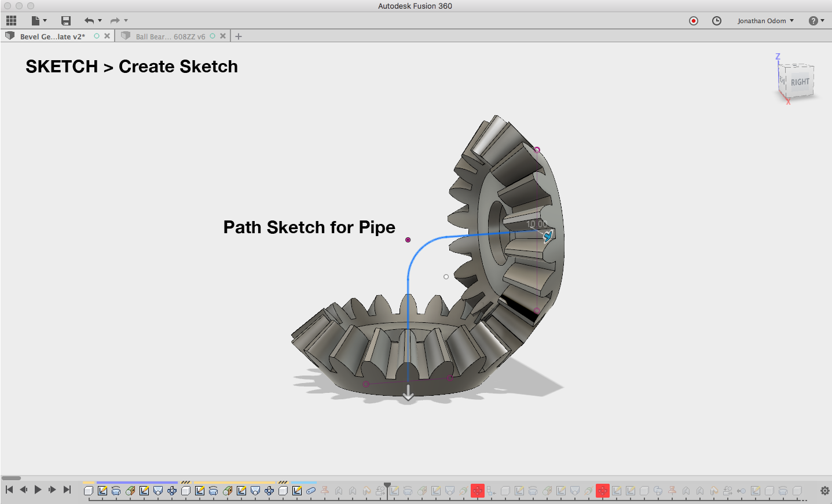Click the RIGHT face of the ViewCube
832x504 pixels.
[x=800, y=82]
